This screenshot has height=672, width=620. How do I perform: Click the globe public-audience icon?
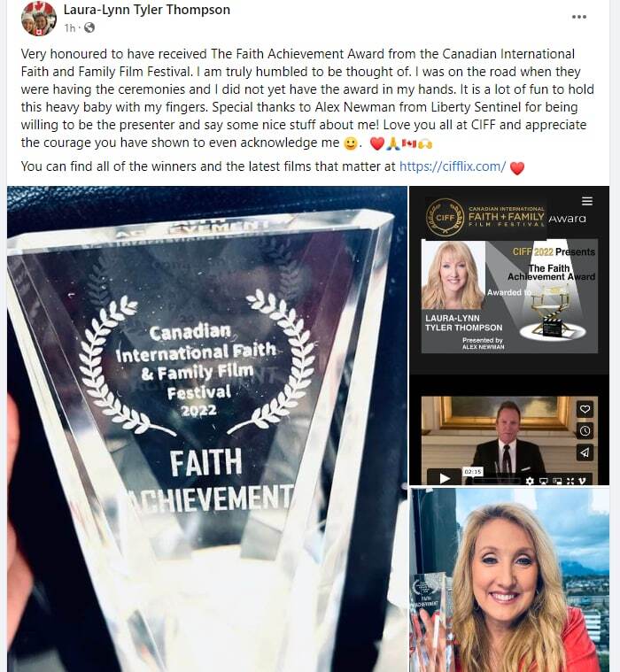(89, 27)
